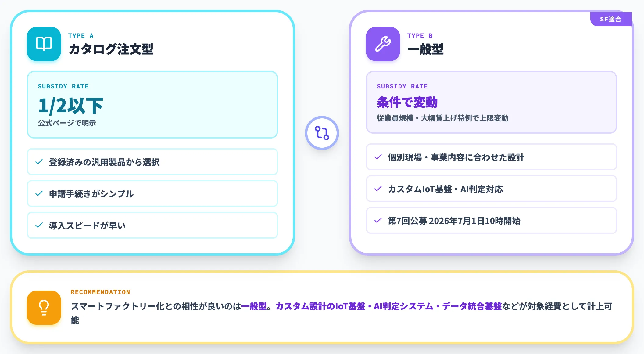Click the checkmark beside 導入スピードが早い
The height and width of the screenshot is (354, 644).
click(x=39, y=225)
